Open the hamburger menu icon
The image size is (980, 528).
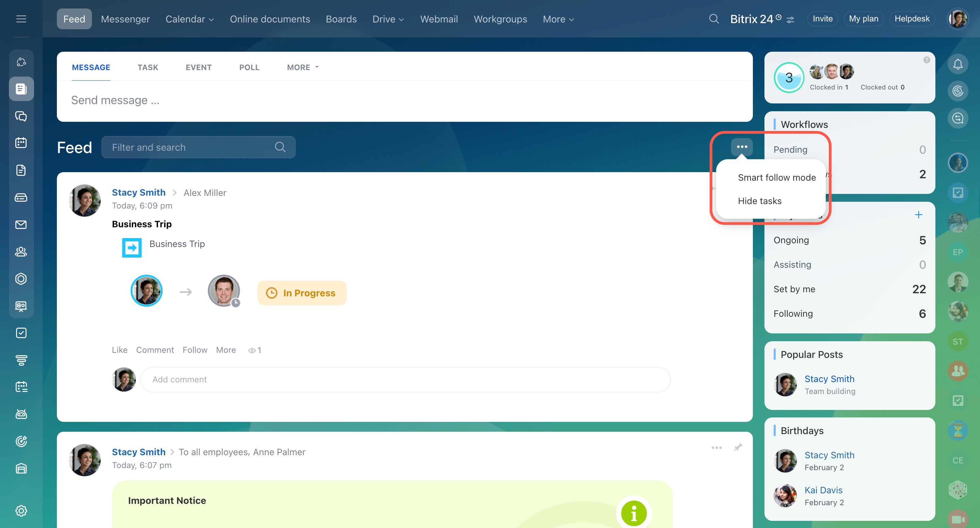coord(21,19)
